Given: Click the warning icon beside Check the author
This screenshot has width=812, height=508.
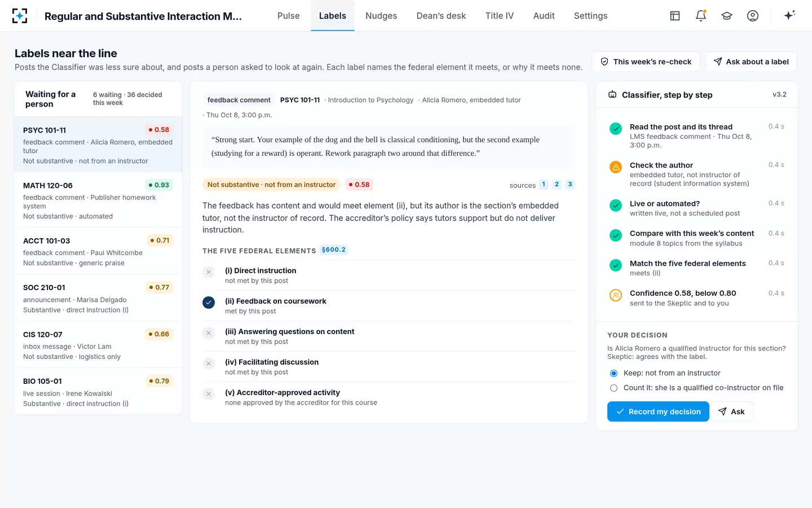Looking at the screenshot, I should pos(616,167).
